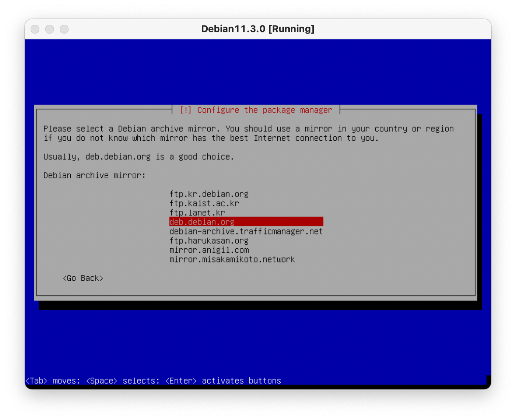Click the '<Tab> moves' hint at bottom
516x420 pixels.
pyautogui.click(x=52, y=381)
